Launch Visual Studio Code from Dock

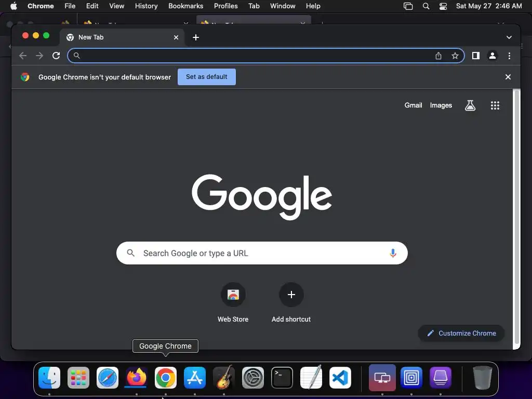coord(340,378)
